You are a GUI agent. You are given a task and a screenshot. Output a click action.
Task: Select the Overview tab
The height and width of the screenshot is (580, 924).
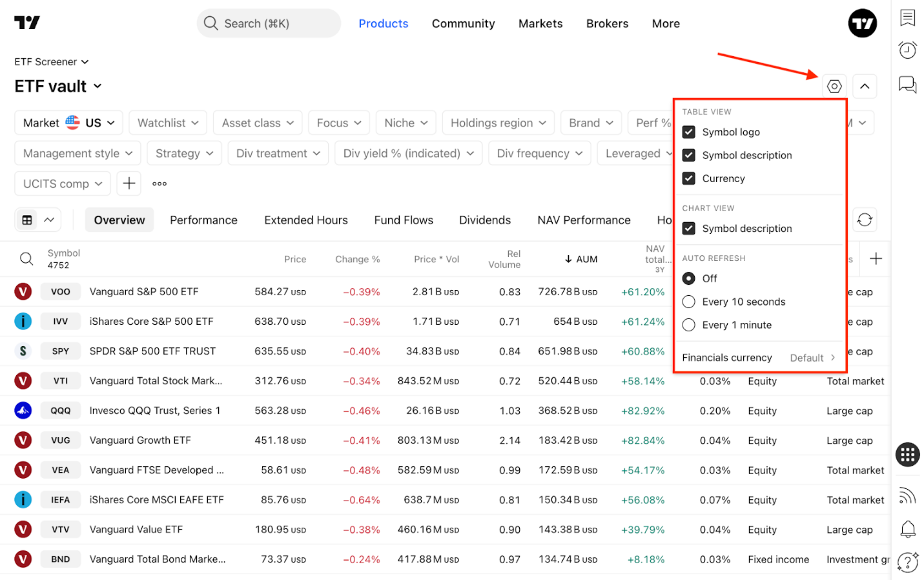[119, 220]
